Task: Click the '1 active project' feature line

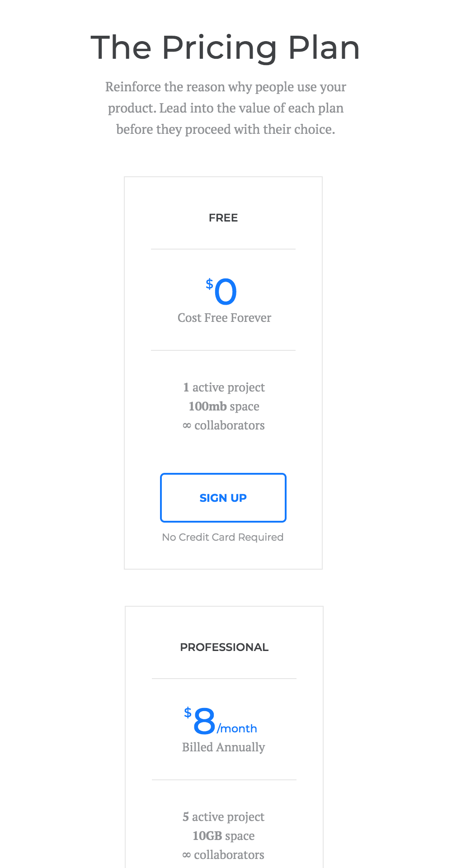Action: coord(223,387)
